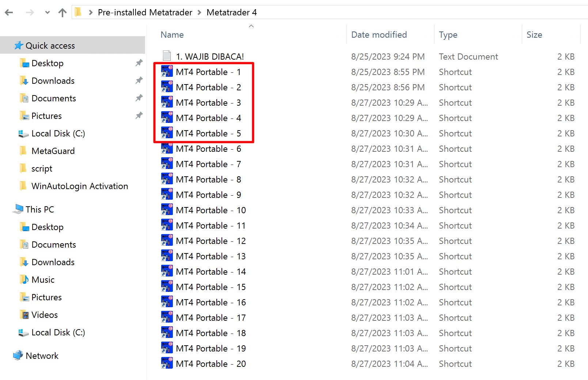This screenshot has width=588, height=380.
Task: Click pin icon beside Quick access Downloads
Action: pyautogui.click(x=139, y=80)
